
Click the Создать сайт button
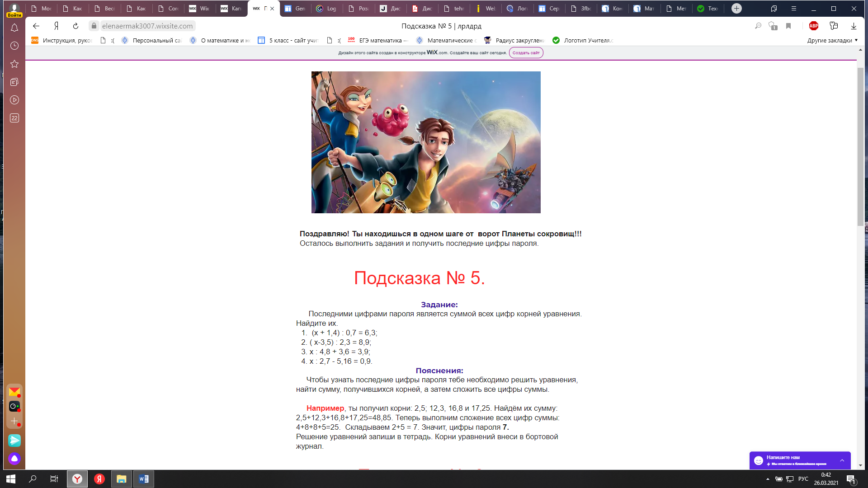(526, 53)
